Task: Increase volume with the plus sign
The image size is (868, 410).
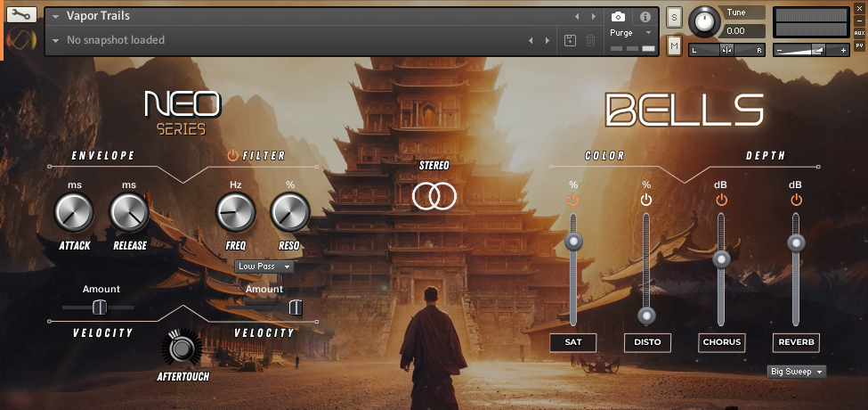Action: pos(844,51)
